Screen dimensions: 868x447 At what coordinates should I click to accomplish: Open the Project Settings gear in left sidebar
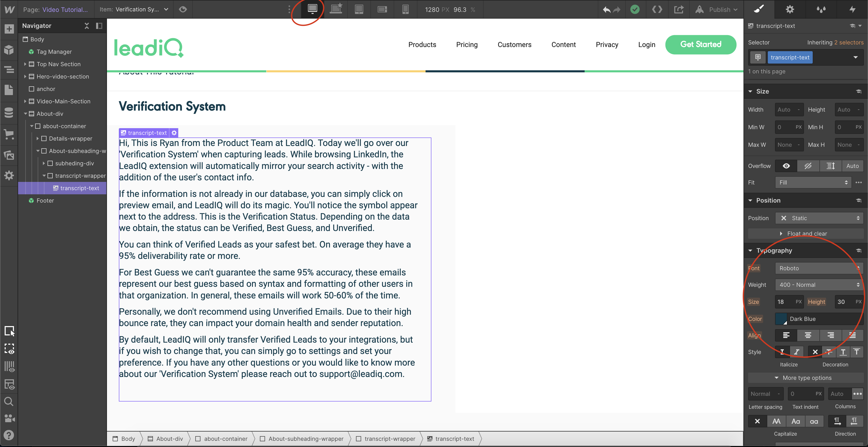(9, 175)
